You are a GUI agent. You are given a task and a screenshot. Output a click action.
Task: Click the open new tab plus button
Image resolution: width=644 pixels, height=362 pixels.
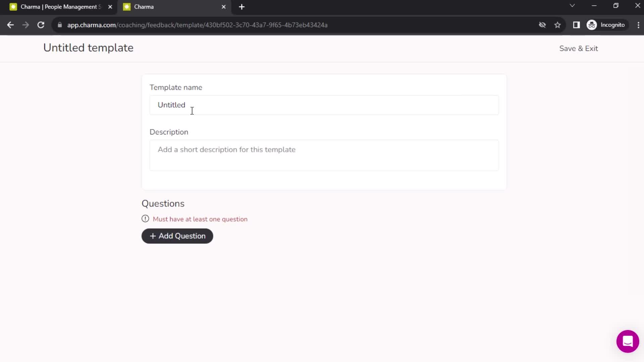tap(243, 7)
